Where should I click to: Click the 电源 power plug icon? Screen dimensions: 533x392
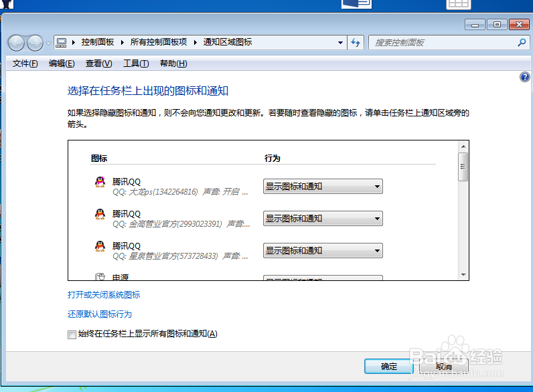click(x=100, y=276)
